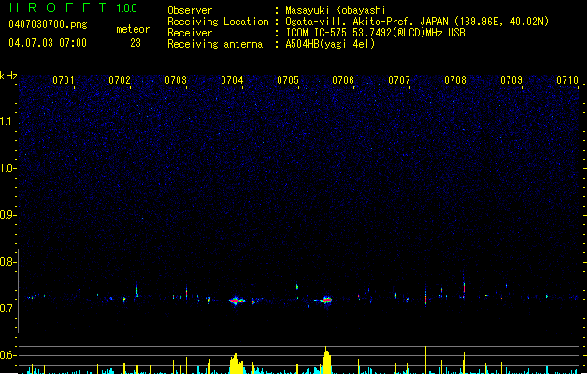The image size is (588, 374).
Task: Click the 0702 time marker
Action: point(120,80)
